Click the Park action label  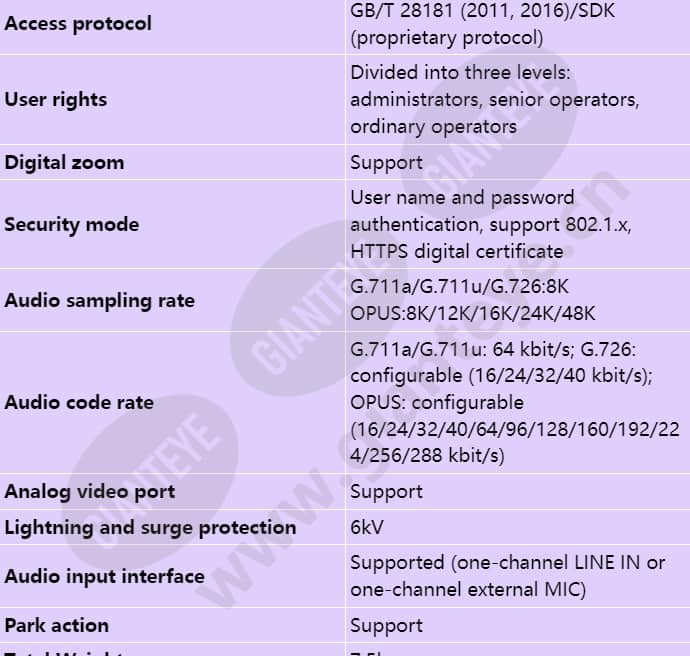pos(56,626)
